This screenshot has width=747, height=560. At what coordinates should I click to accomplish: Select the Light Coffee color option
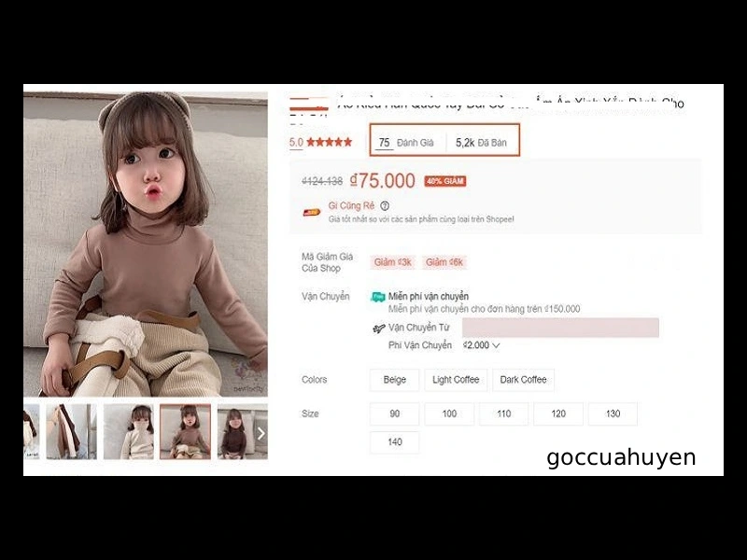click(x=456, y=380)
